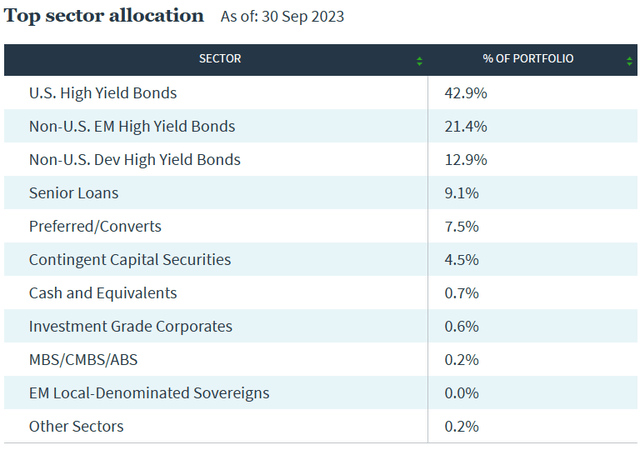
Task: Select the Senior Loans row
Action: [75, 193]
